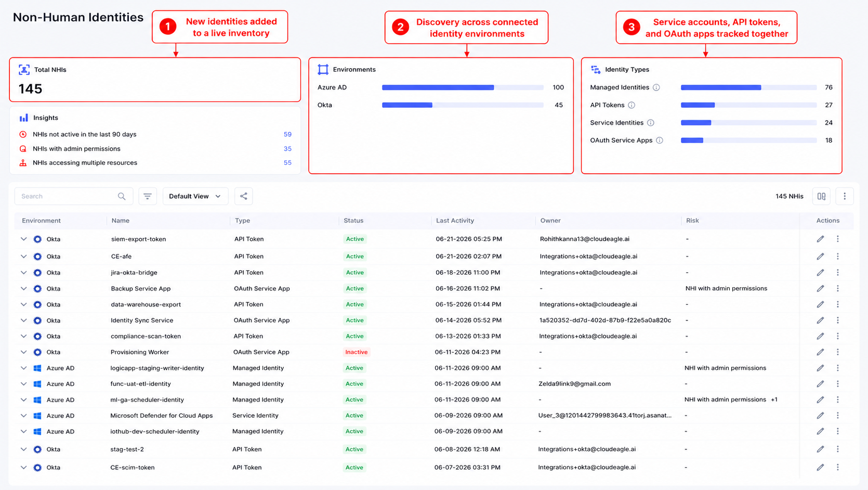Click the Search input field
The width and height of the screenshot is (868, 490).
tap(74, 196)
